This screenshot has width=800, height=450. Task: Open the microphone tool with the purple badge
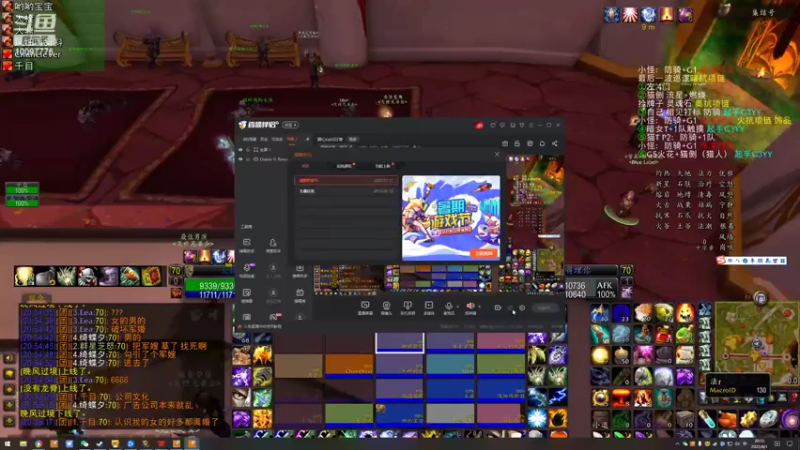(x=246, y=270)
